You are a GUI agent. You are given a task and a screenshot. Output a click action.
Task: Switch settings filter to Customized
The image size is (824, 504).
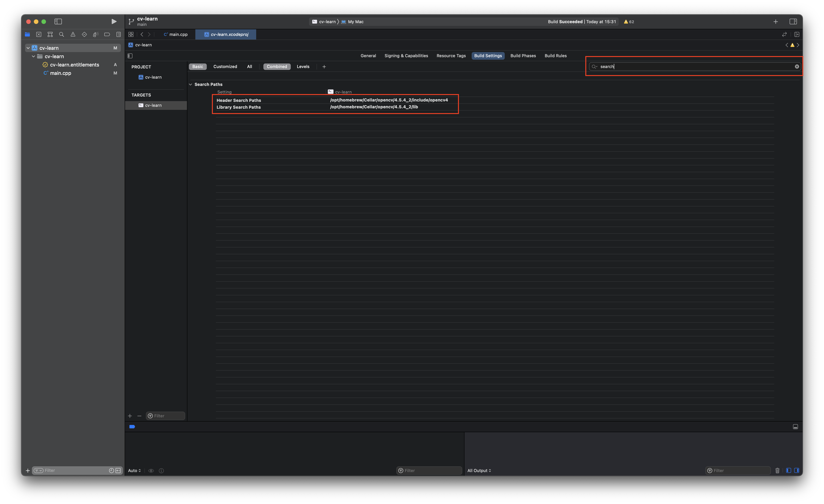click(x=225, y=66)
